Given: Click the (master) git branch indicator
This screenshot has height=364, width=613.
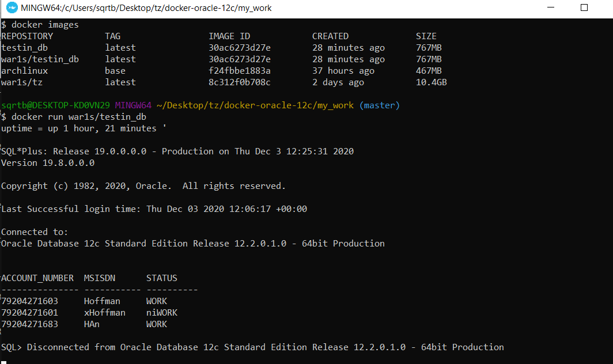Looking at the screenshot, I should [x=380, y=105].
